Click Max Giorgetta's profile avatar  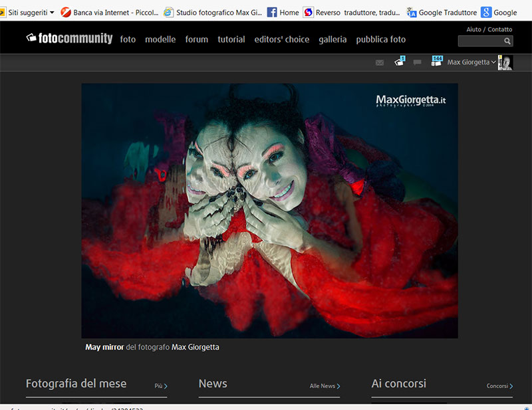coord(505,62)
